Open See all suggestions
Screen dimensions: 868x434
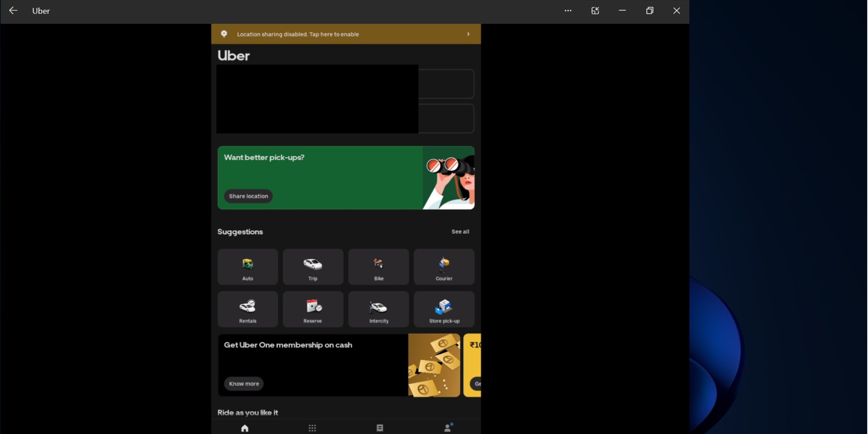460,232
